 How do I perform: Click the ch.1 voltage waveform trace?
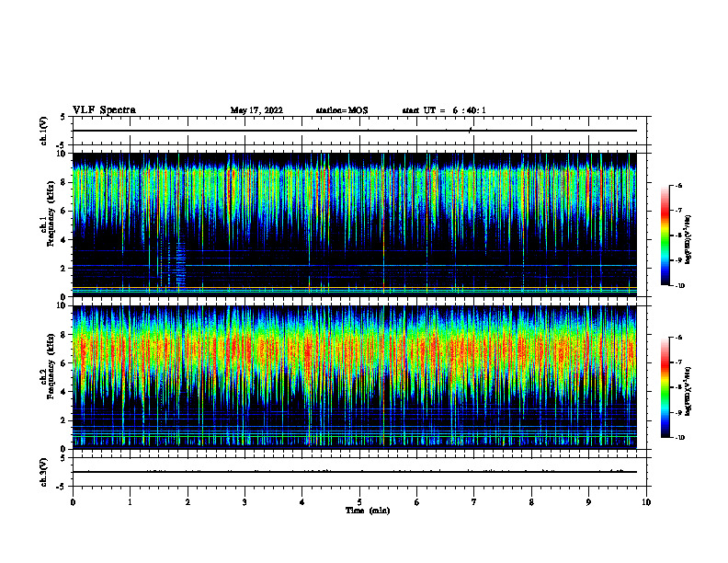point(355,131)
